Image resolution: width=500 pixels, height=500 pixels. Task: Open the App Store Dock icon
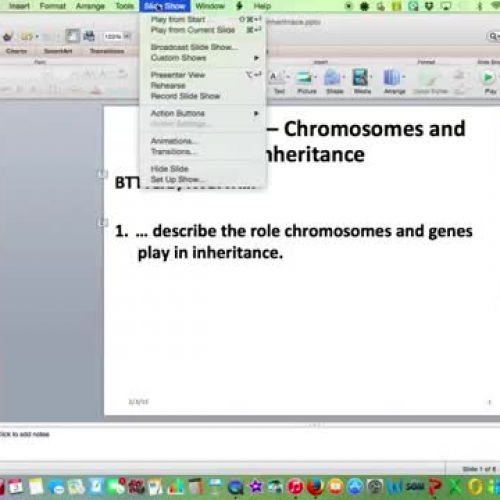(355, 487)
